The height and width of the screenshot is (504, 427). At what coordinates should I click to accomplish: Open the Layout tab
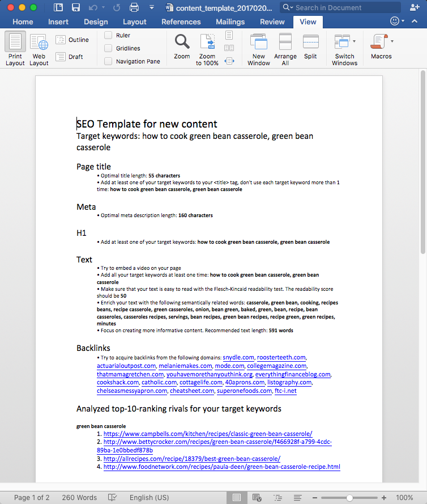pyautogui.click(x=135, y=22)
